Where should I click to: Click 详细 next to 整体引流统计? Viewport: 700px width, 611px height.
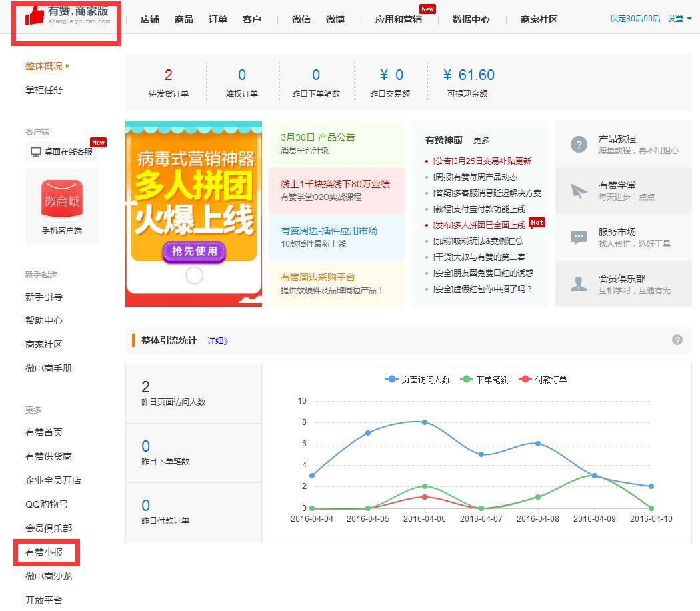[x=218, y=341]
